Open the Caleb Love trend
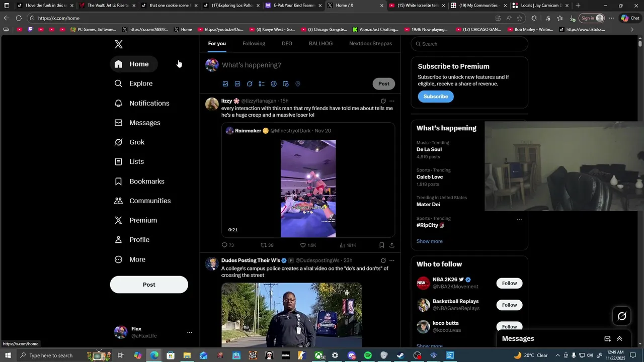 (x=430, y=177)
